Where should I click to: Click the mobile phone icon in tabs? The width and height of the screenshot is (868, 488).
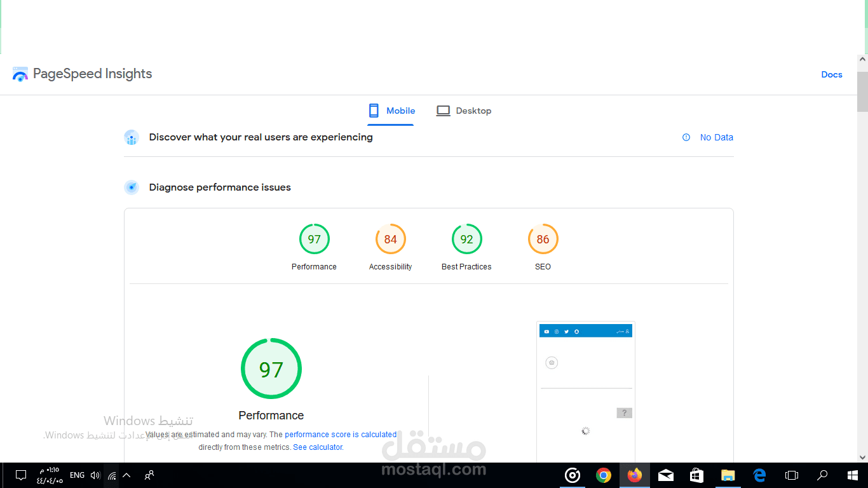coord(374,111)
